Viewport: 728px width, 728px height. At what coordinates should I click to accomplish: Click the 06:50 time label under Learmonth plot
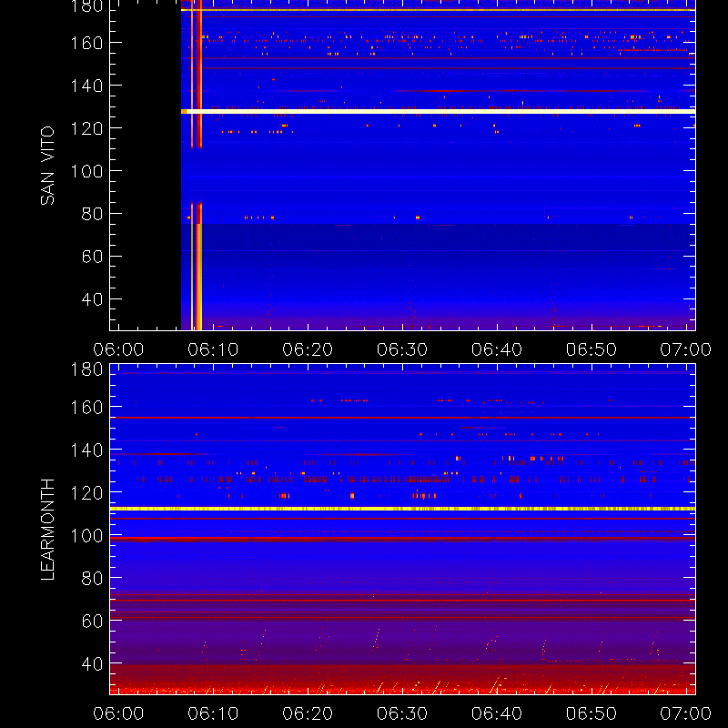pos(591,713)
